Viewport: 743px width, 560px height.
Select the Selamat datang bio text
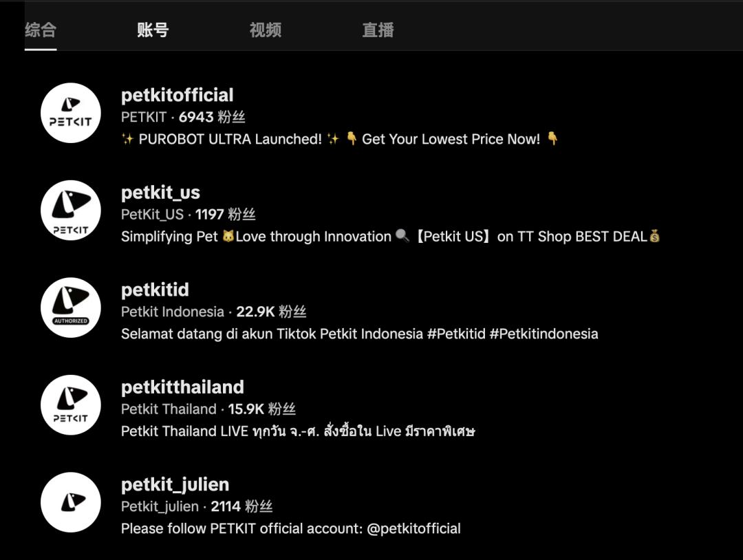click(360, 334)
